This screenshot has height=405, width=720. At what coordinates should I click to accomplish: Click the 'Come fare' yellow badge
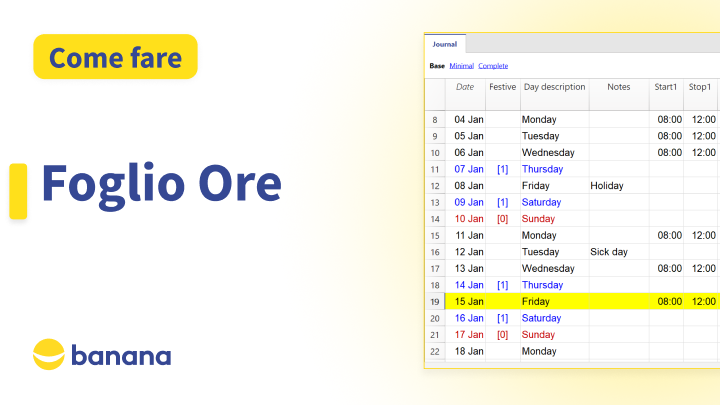[115, 57]
